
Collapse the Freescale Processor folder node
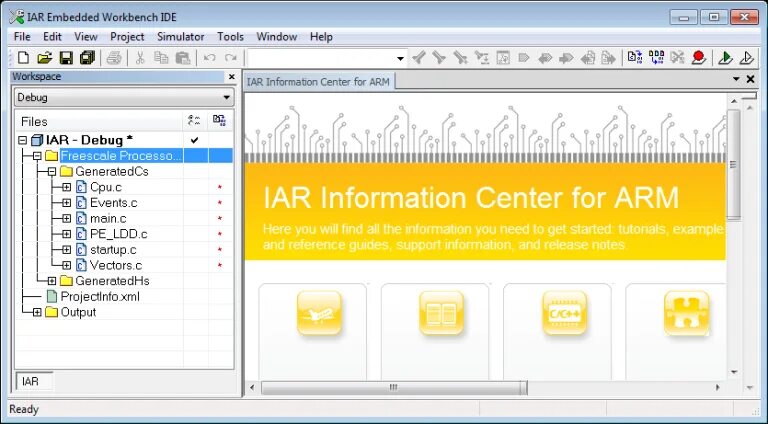pyautogui.click(x=37, y=156)
